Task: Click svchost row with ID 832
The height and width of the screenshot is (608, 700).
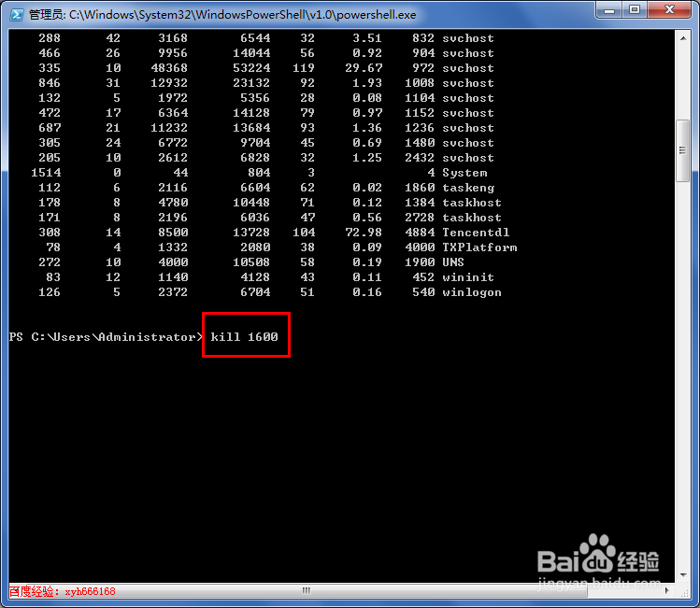Action: (266, 38)
